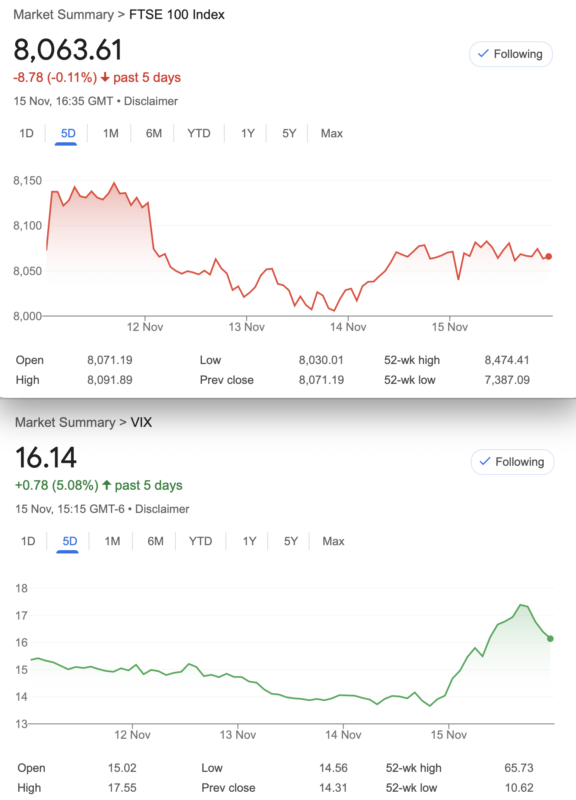Click FTSE High value 8,091.89
This screenshot has height=800, width=576.
110,380
